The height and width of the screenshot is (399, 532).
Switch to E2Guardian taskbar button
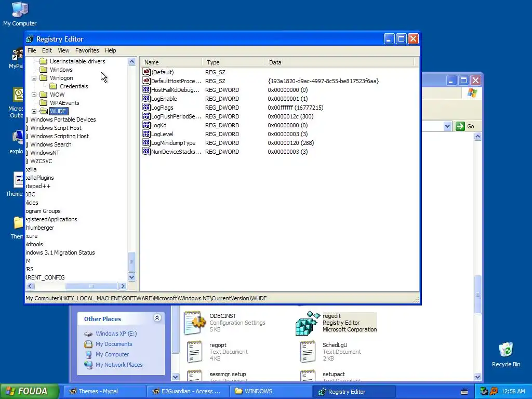pos(188,391)
